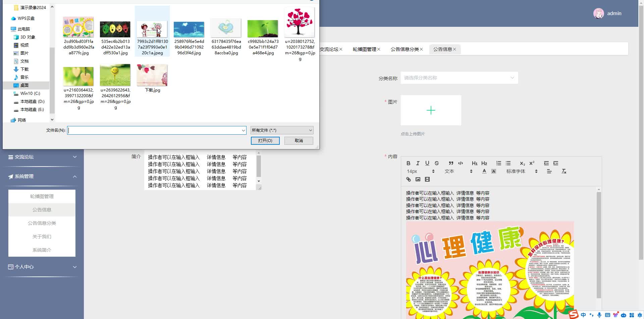The image size is (644, 319).
Task: Collapse the 系统管理 sidebar menu
Action: (42, 176)
